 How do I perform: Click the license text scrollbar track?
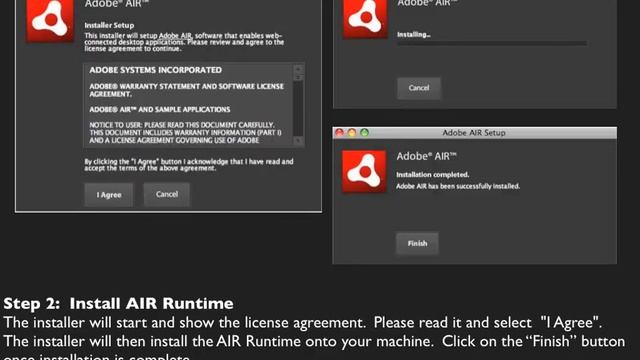click(298, 108)
